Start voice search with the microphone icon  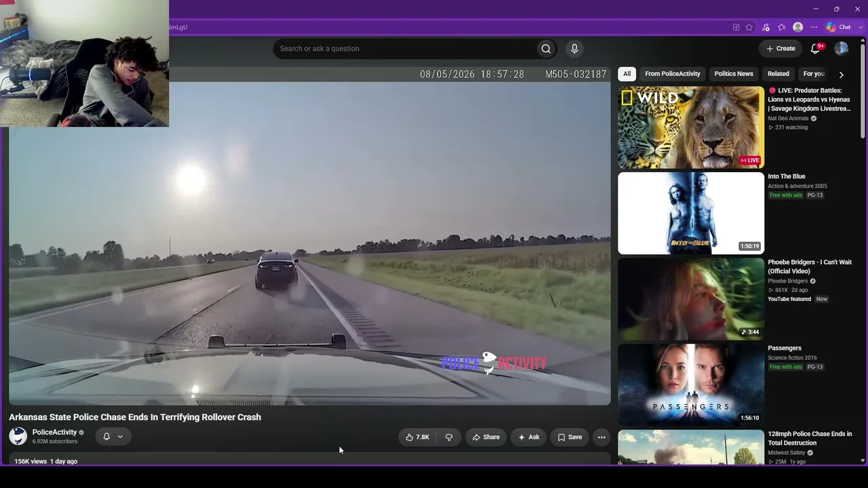pos(574,49)
